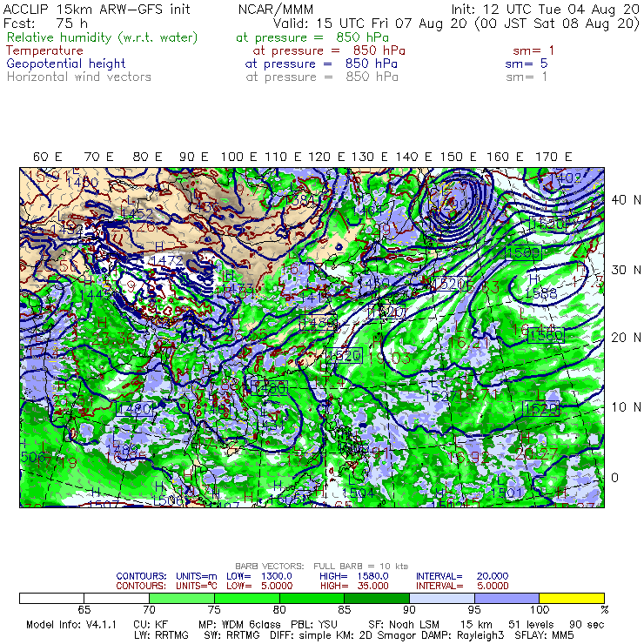Click the pale lavender 90-95 colorbar segment

[442, 598]
